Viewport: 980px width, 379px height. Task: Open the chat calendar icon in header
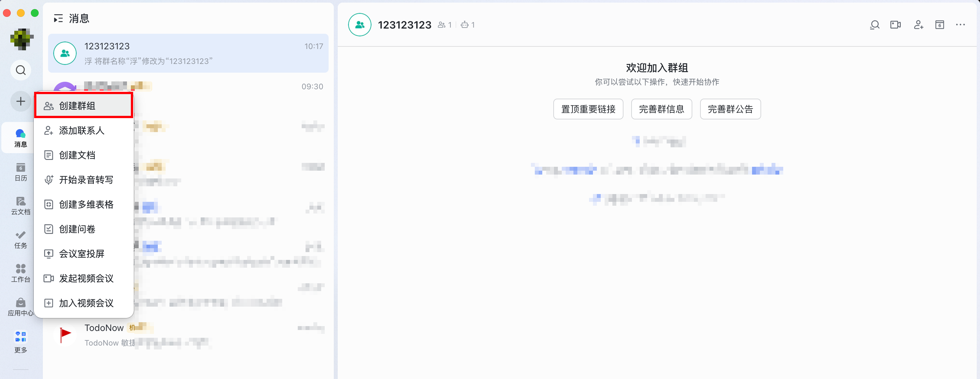pos(939,25)
